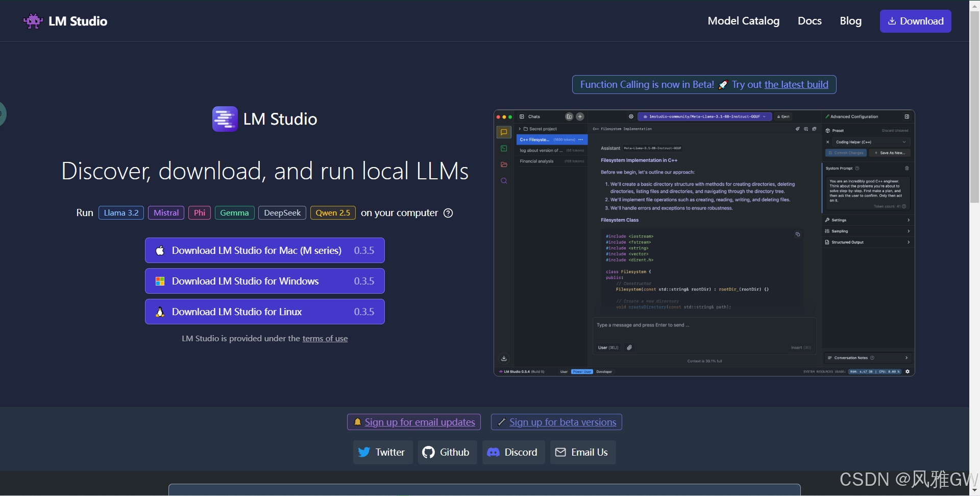980x496 pixels.
Task: Open the Coding Helper (C++) preset dropdown
Action: tap(871, 142)
